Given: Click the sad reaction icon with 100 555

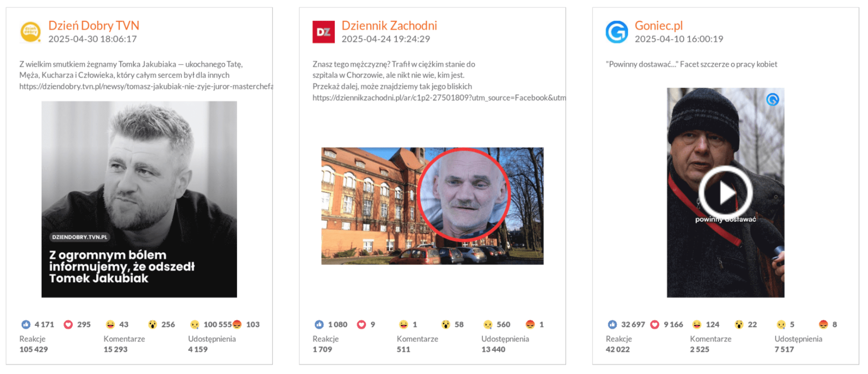Looking at the screenshot, I should [195, 324].
